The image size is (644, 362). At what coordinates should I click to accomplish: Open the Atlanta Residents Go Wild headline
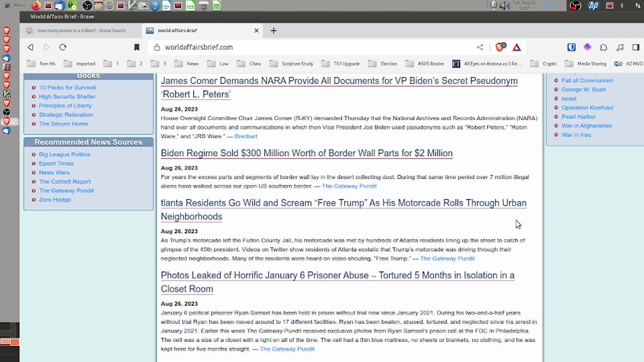(344, 210)
